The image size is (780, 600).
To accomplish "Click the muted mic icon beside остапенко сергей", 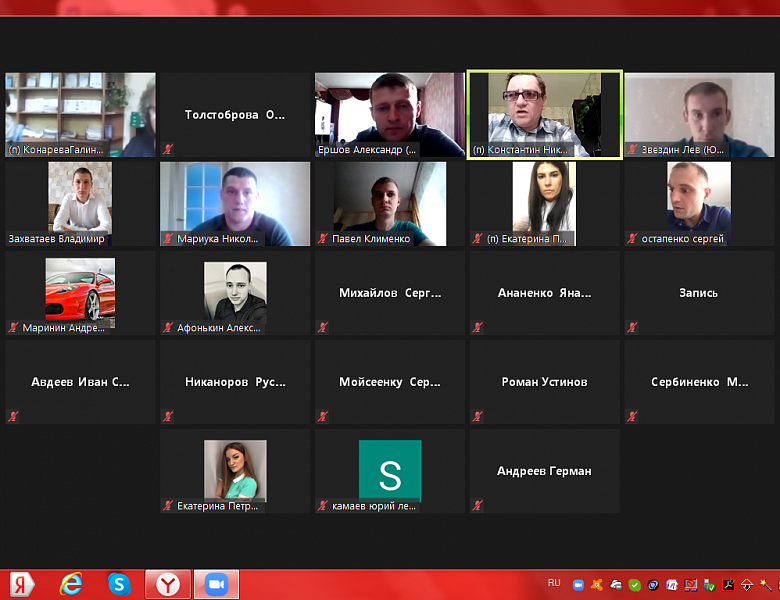I will click(632, 238).
